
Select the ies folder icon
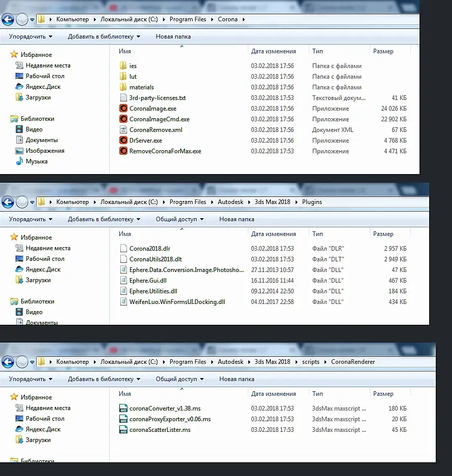tap(123, 65)
